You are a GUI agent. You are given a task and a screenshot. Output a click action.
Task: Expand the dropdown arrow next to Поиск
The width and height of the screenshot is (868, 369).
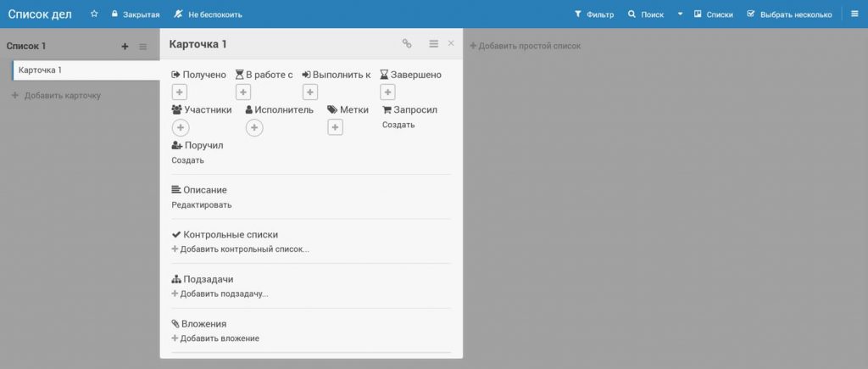tap(681, 14)
